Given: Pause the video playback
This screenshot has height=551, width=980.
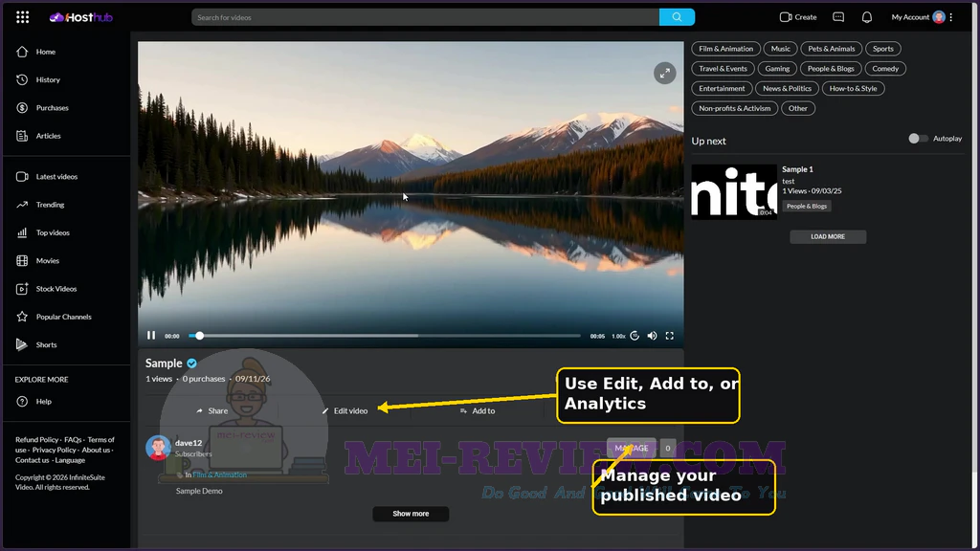Looking at the screenshot, I should tap(150, 336).
